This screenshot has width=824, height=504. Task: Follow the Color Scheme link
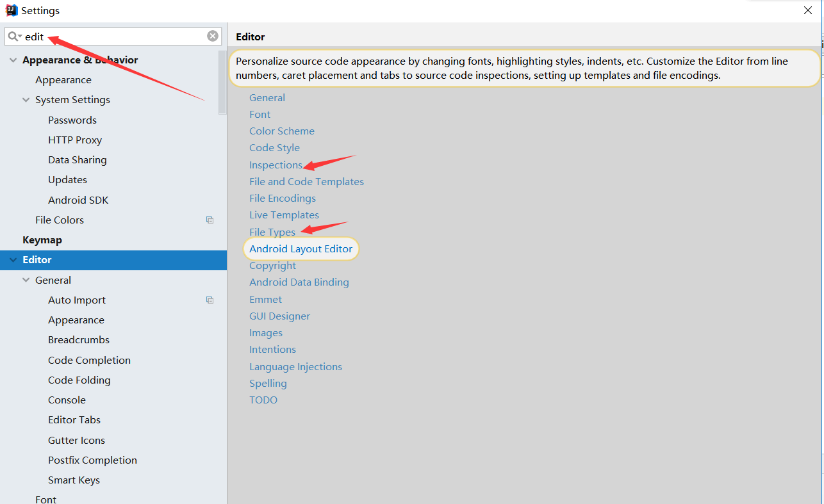click(282, 131)
